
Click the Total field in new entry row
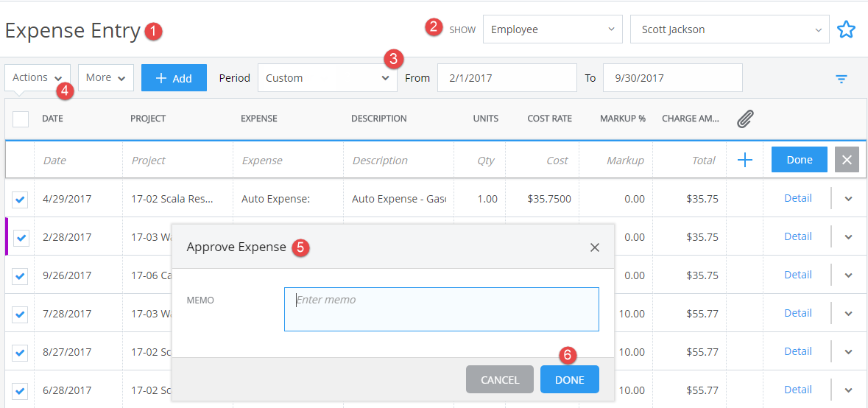690,160
